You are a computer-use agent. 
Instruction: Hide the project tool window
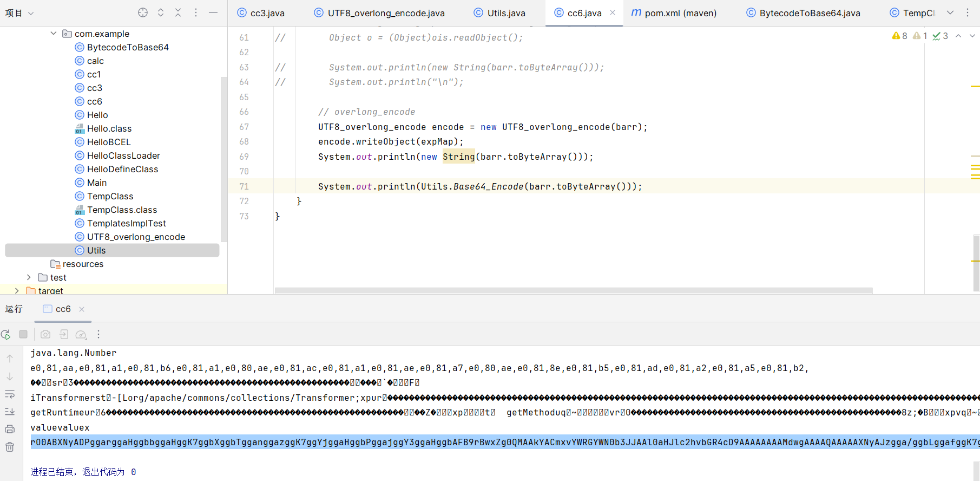click(213, 12)
